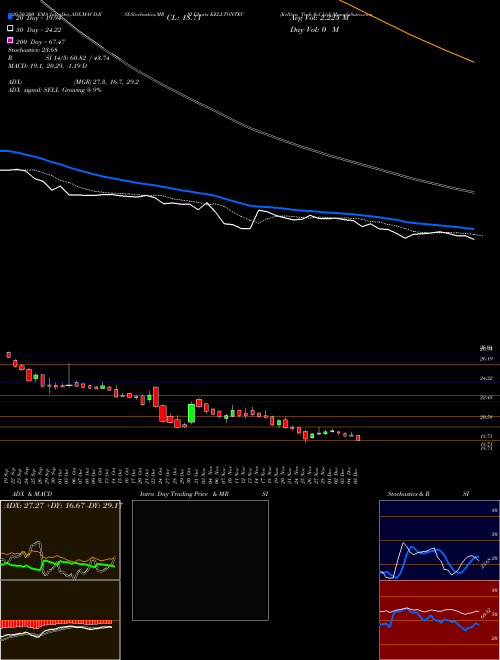Click the 'ADX: 27.27 +DY: 16.67 -DY: 29.17' readout
Screen dimensions: 500x660
(63, 505)
